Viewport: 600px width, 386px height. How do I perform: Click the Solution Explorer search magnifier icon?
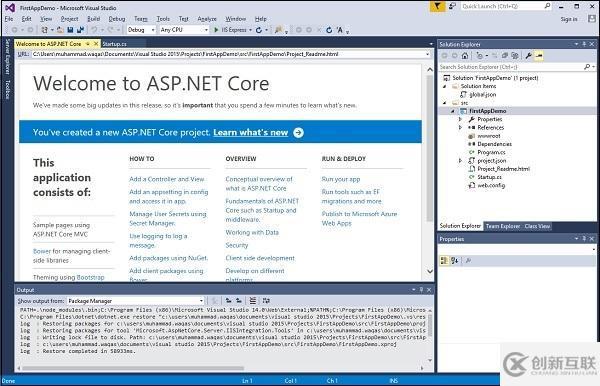pyautogui.click(x=587, y=67)
